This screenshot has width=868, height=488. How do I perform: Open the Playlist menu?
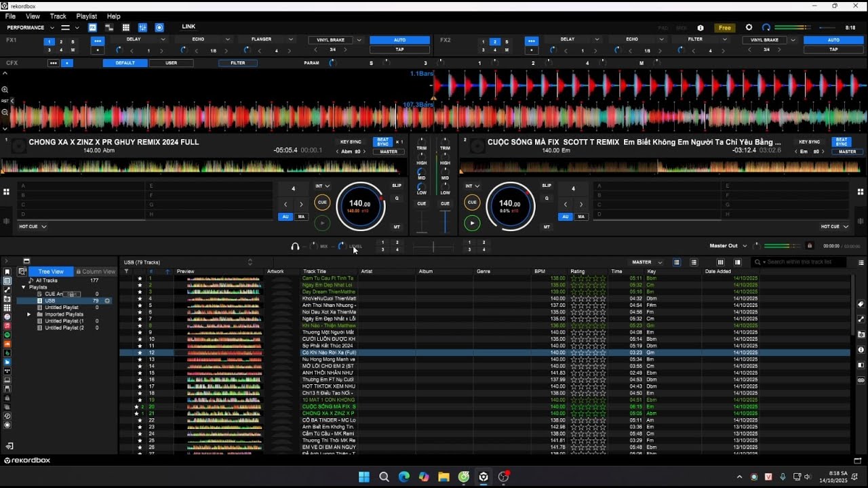click(87, 16)
